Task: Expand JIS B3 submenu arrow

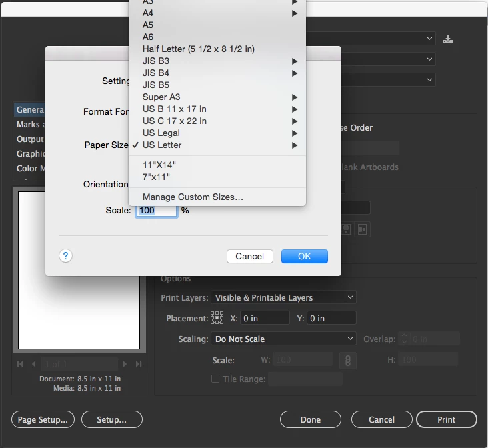Action: (x=295, y=61)
